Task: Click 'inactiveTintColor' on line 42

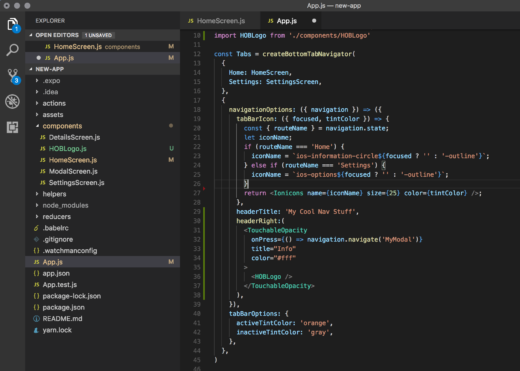Action: [268, 332]
